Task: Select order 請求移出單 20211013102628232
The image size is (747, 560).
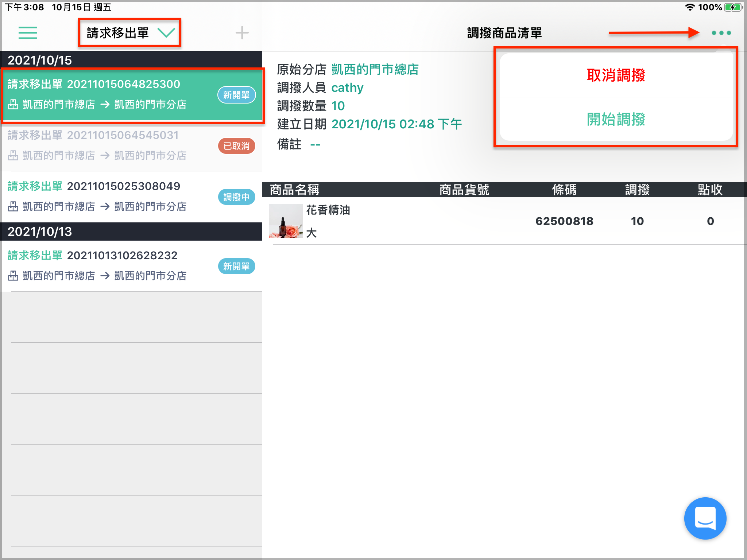Action: tap(132, 266)
